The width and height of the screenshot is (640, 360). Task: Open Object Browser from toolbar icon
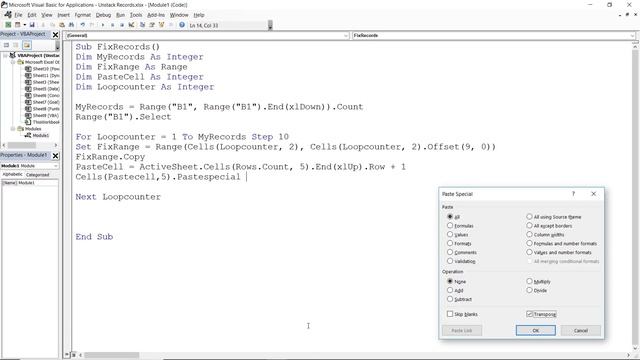tap(162, 25)
